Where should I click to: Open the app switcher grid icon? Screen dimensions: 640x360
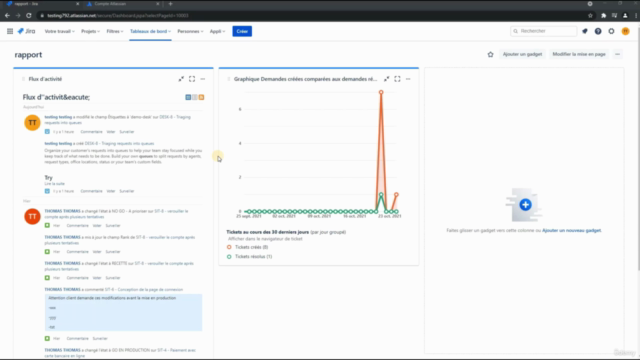10,31
